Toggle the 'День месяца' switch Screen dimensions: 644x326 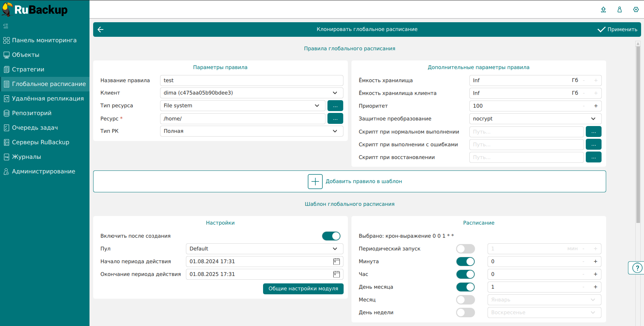click(x=466, y=287)
